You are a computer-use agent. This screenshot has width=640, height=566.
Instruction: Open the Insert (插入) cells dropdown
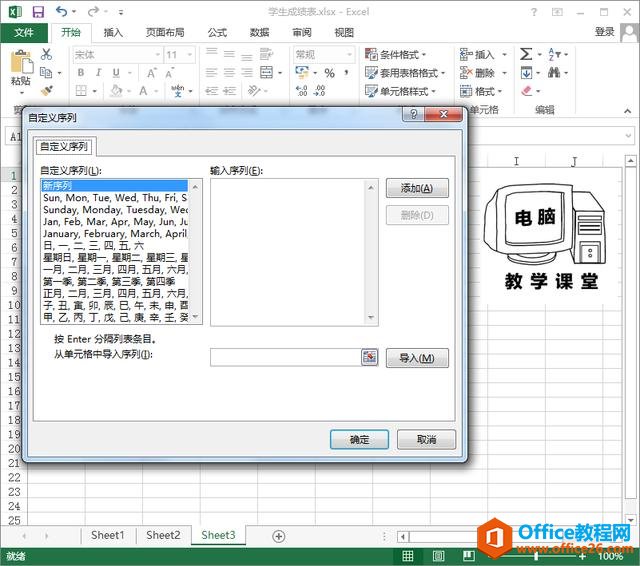(x=504, y=55)
